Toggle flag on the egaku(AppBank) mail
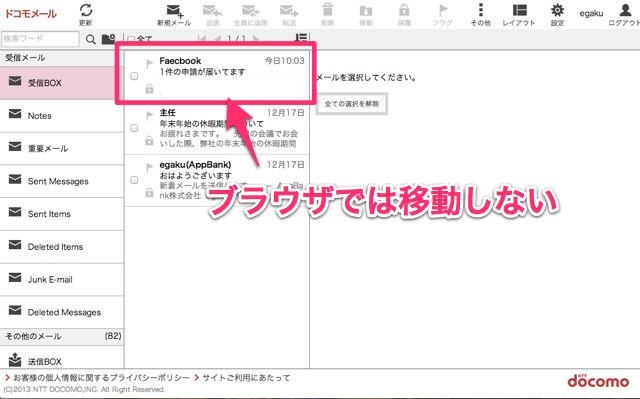Screen dimensions: 640x399 [x=149, y=167]
